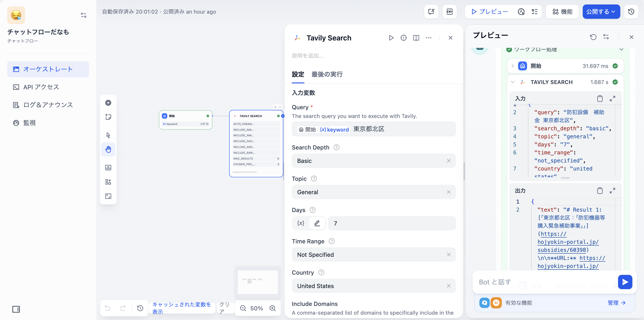Open the Country United States dropdown

(374, 286)
